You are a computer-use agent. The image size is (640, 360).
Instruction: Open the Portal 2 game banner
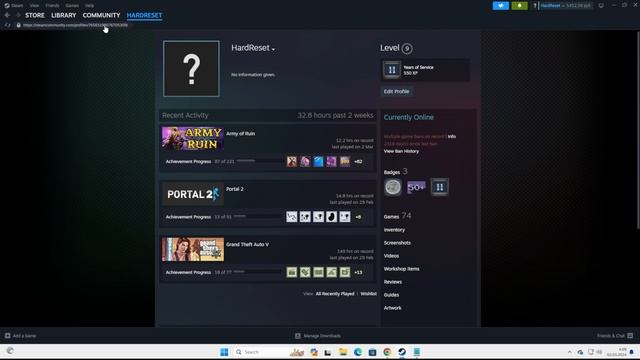193,194
